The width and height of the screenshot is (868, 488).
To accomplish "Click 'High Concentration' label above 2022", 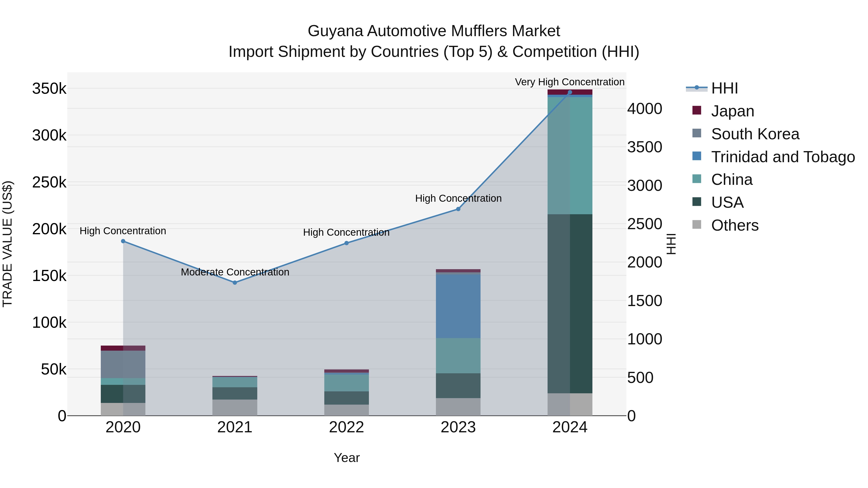I will [346, 232].
